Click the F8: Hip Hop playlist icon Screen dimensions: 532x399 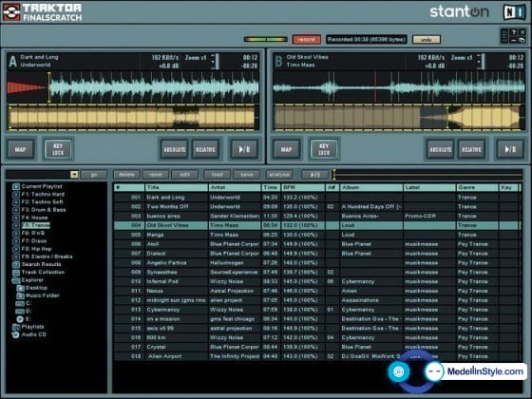tap(16, 249)
